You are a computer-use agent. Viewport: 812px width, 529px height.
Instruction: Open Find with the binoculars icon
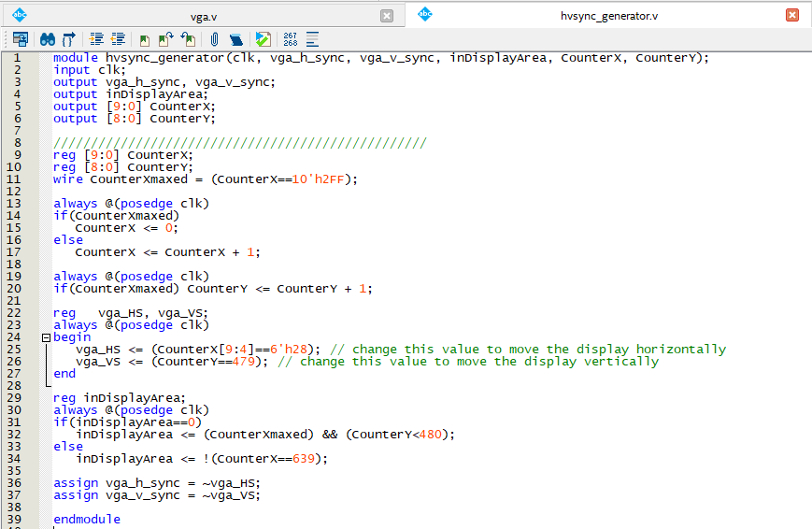47,39
